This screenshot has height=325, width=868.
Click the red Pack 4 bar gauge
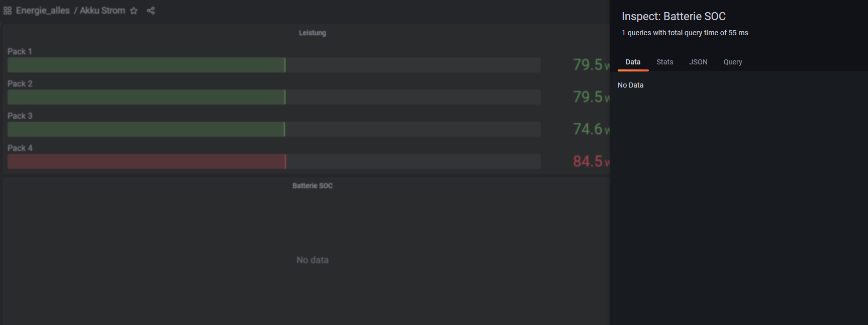click(146, 161)
